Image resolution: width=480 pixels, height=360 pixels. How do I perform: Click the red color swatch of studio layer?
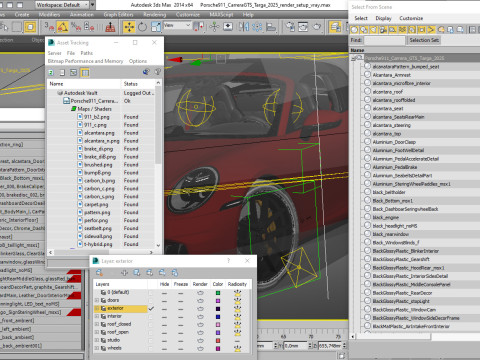pos(218,340)
